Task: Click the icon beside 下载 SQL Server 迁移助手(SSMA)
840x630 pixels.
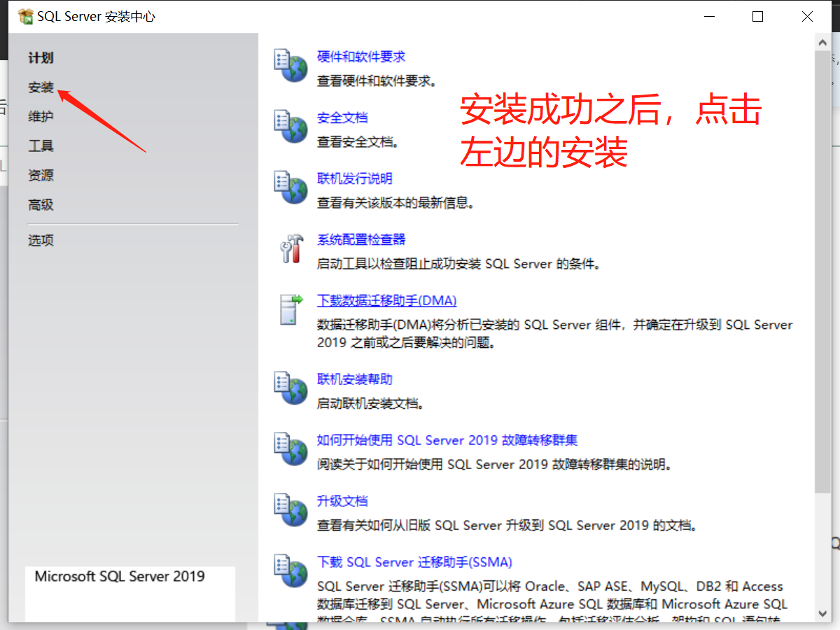Action: coord(290,571)
